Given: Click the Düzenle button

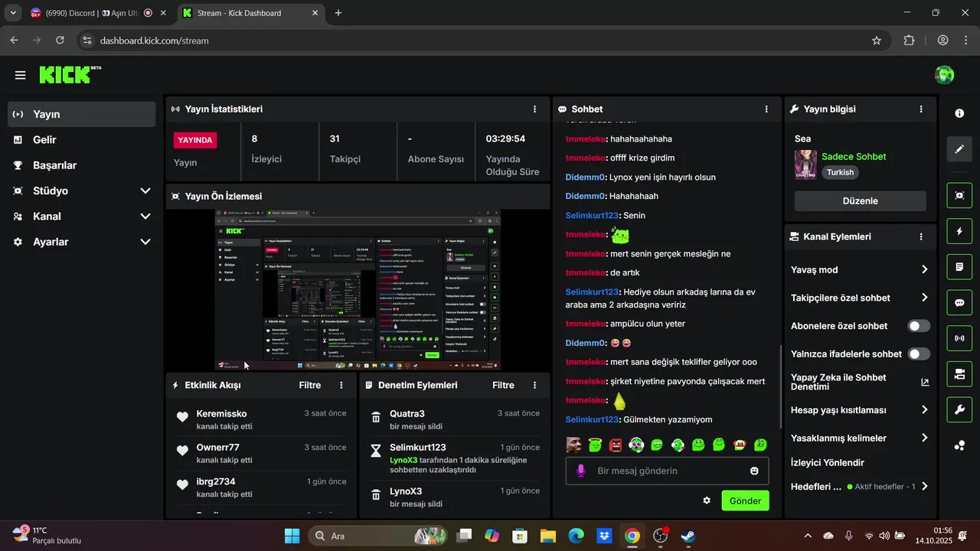Looking at the screenshot, I should [x=860, y=201].
